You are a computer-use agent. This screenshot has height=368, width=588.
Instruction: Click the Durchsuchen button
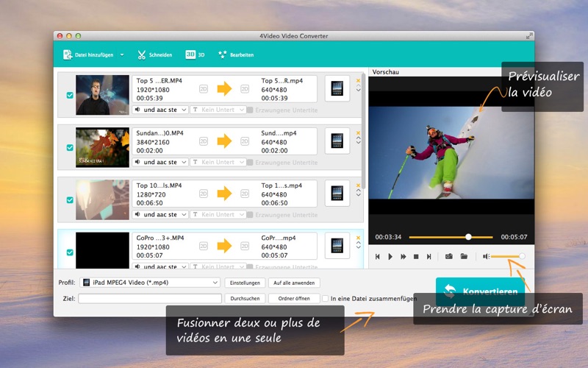tap(245, 299)
